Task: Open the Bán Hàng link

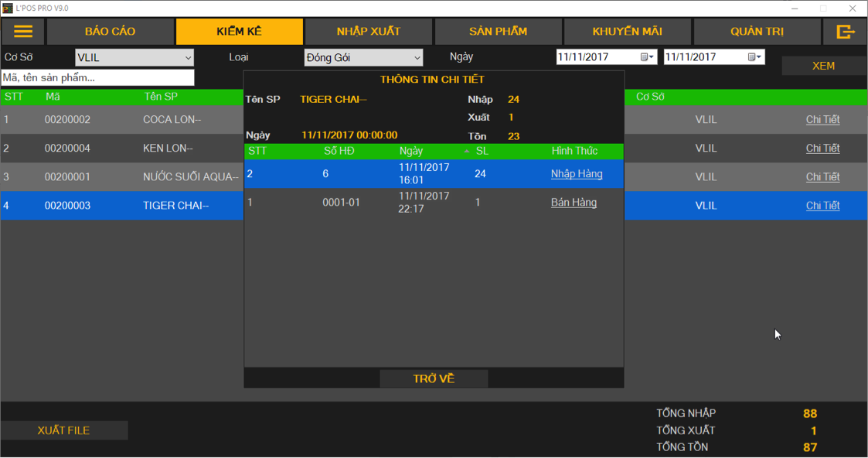Action: click(x=574, y=203)
